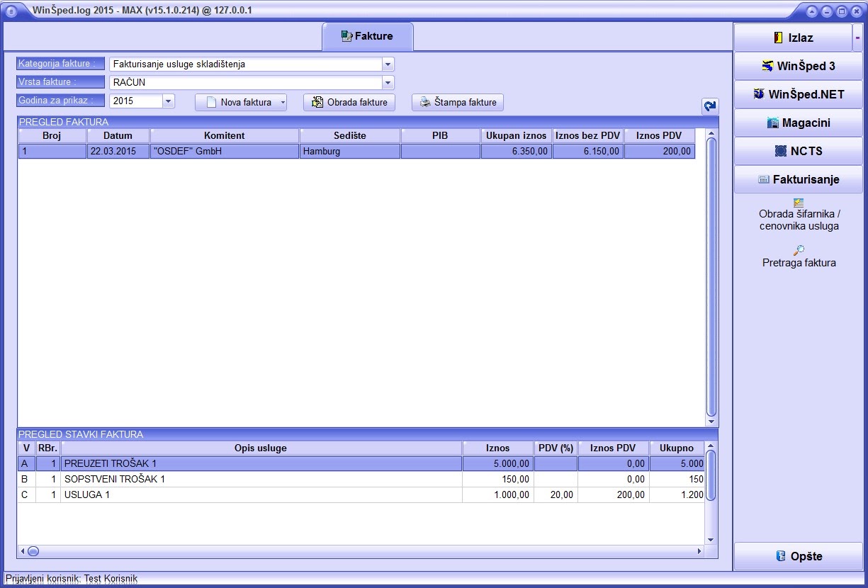Open the WinŠped 3 module

pyautogui.click(x=798, y=66)
